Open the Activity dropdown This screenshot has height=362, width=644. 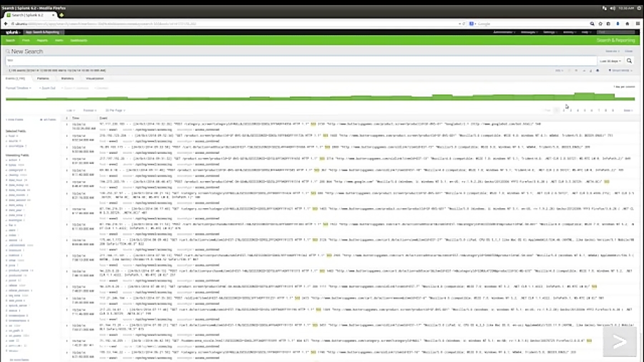[x=570, y=32]
